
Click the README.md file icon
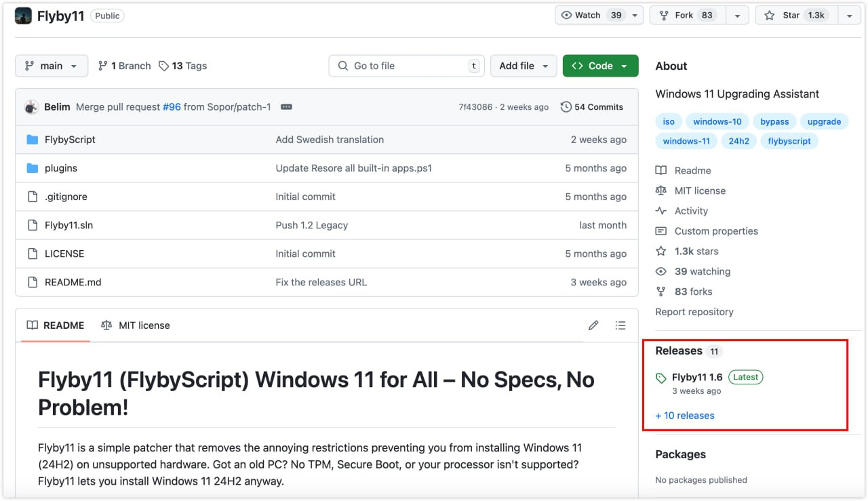[32, 282]
